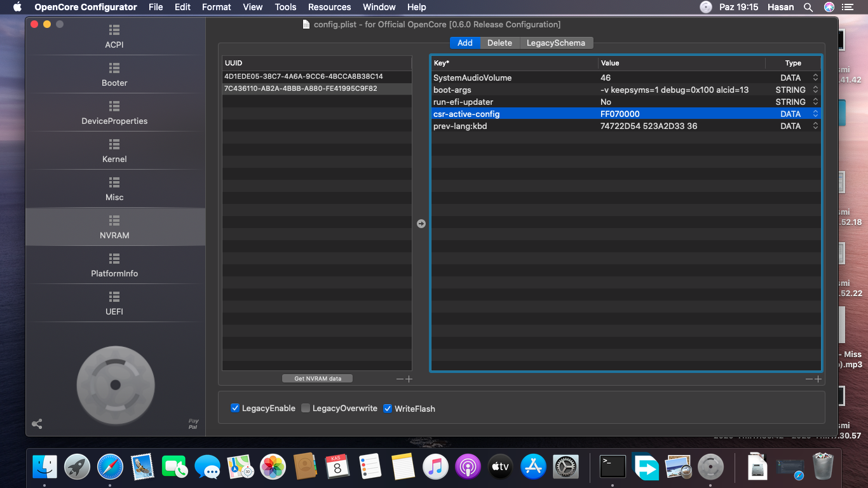Go to the Kernel section
Image resolution: width=868 pixels, height=488 pixels.
(x=114, y=151)
